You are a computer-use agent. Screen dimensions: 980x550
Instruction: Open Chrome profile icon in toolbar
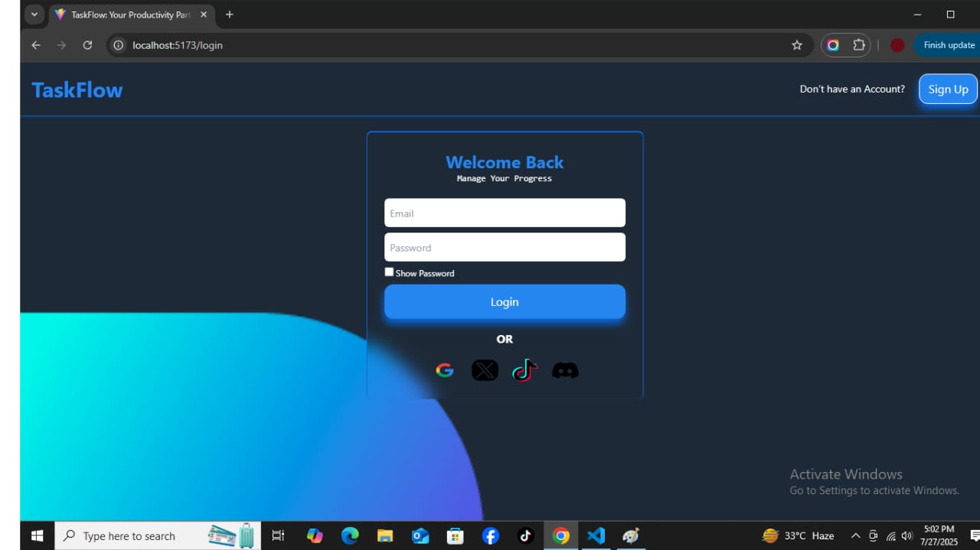(x=832, y=45)
